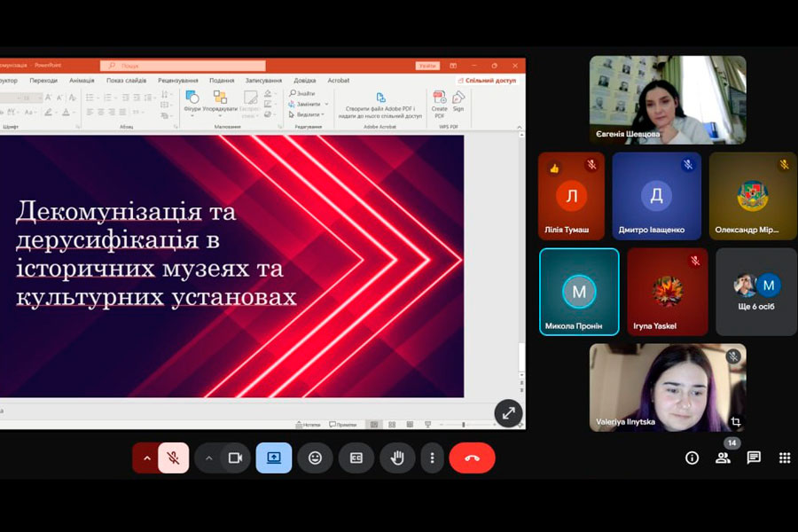
Task: Collapse the PowerPoint ribbon with the chevron
Action: click(x=519, y=127)
